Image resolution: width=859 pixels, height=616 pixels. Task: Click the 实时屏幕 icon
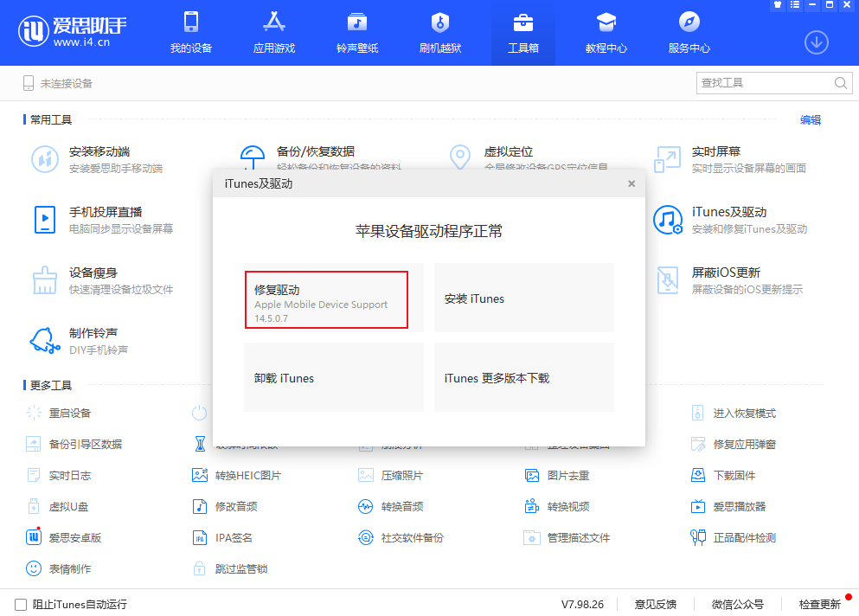(x=668, y=159)
